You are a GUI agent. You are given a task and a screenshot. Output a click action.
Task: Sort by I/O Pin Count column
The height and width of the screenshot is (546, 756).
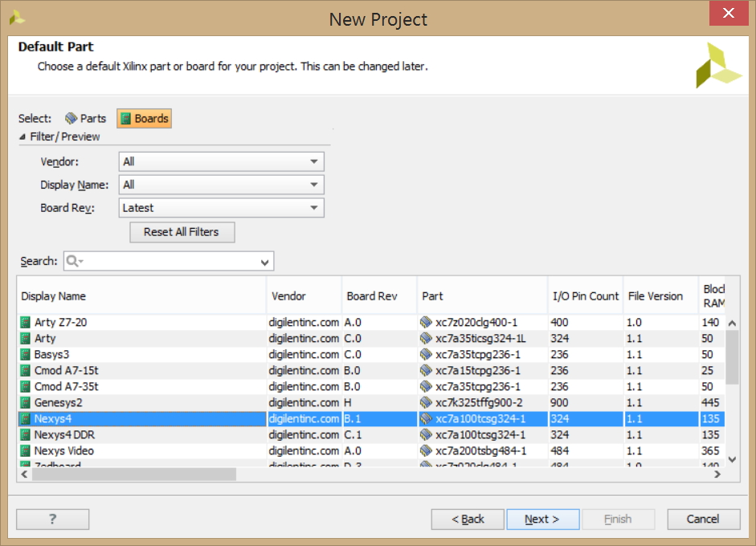[x=586, y=296]
